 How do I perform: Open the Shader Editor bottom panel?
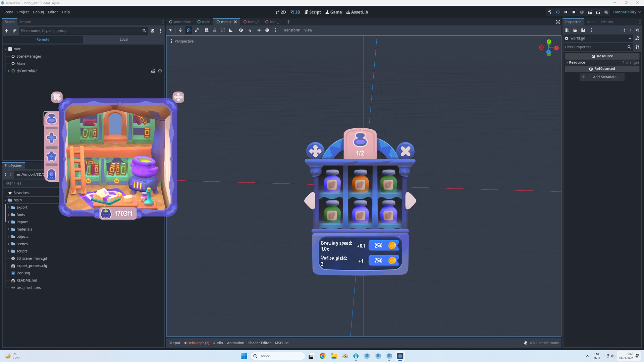pyautogui.click(x=259, y=343)
